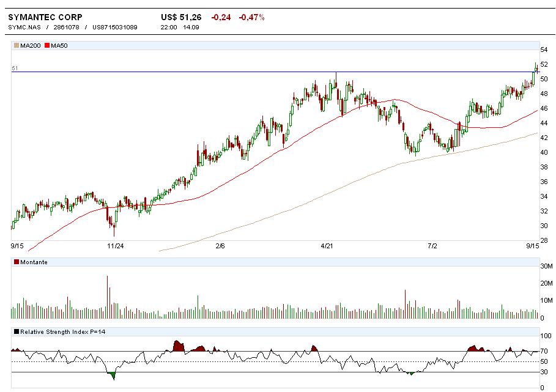The width and height of the screenshot is (556, 392).
Task: Click the -0,47% percentage change
Action: click(x=252, y=17)
